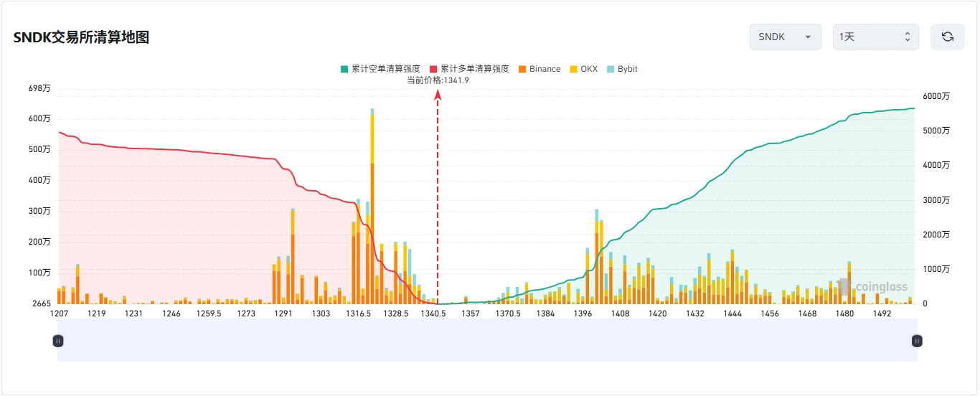Click the 1444 x-axis label
Viewport: 980px width, 396px height.
coord(732,313)
